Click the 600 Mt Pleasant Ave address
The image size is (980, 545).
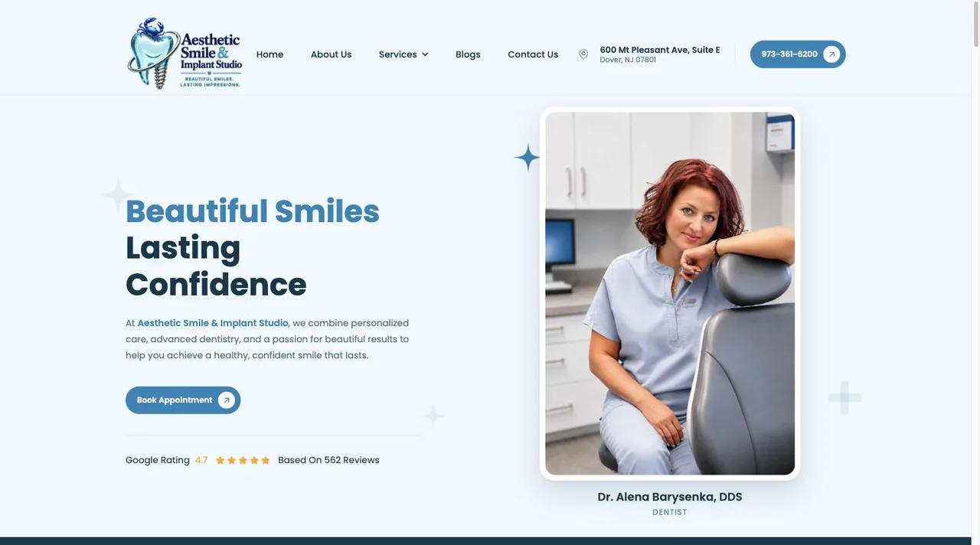660,50
